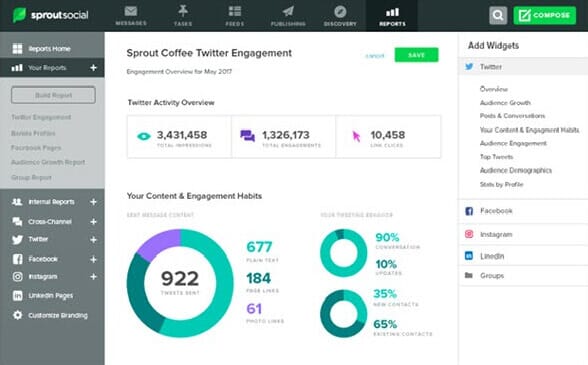Click the purple segment of tweets donut

pos(160,243)
